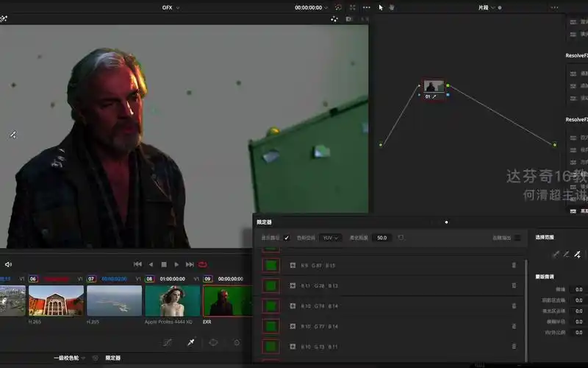Click the magic wand icon above the viewer

tap(4, 19)
